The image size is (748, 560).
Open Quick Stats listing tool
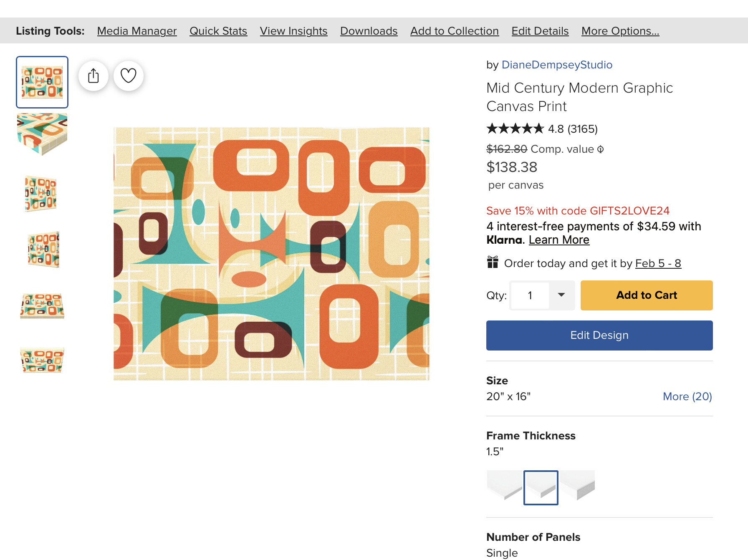pyautogui.click(x=218, y=31)
